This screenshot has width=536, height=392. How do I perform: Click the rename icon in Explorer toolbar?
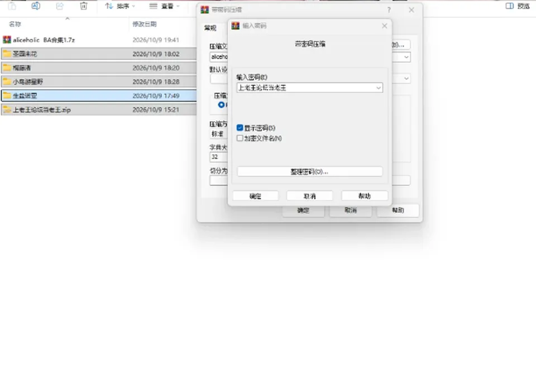(x=36, y=6)
